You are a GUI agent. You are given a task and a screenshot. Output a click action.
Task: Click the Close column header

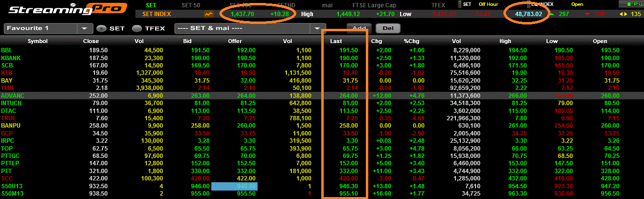91,41
